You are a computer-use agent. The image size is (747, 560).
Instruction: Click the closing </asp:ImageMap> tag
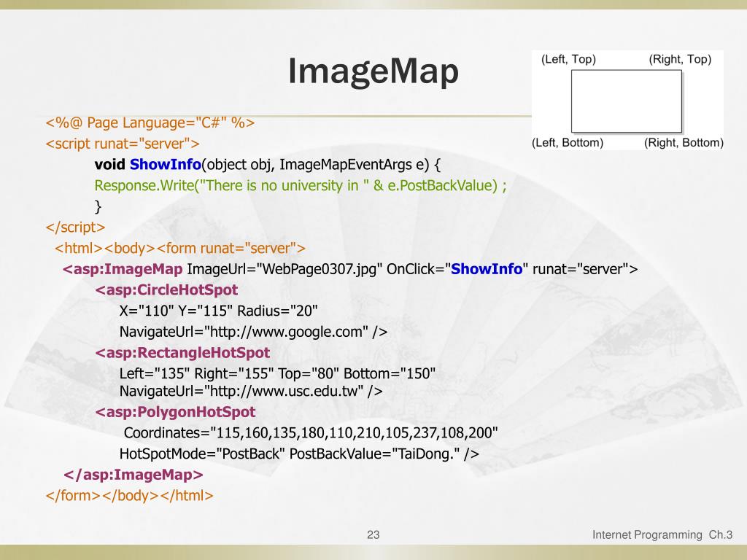[133, 475]
